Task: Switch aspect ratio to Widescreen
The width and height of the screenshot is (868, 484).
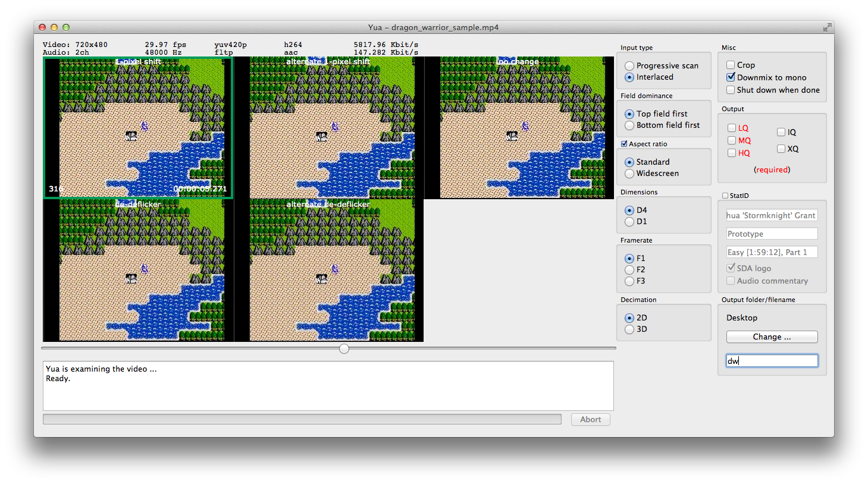Action: coord(629,174)
